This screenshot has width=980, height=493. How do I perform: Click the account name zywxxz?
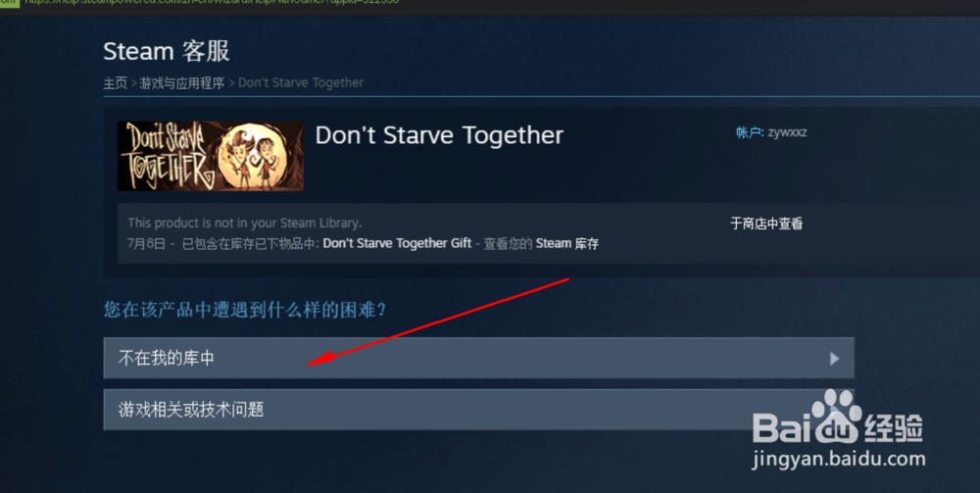(x=787, y=132)
